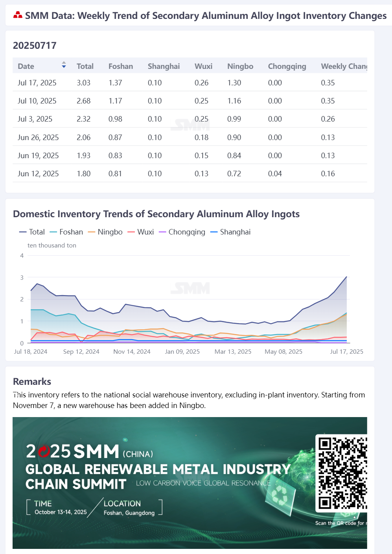Click the 2.06 total value

point(83,137)
